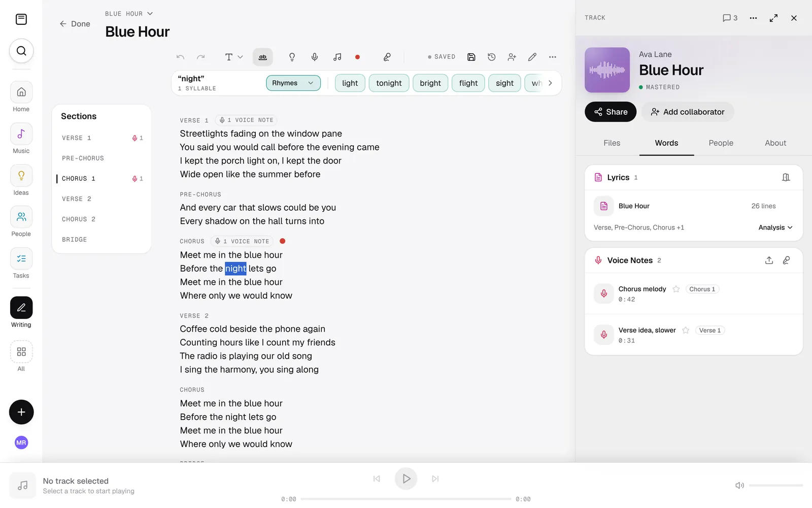This screenshot has width=812, height=508.
Task: Click the microphone icon in the toolbar
Action: point(315,57)
